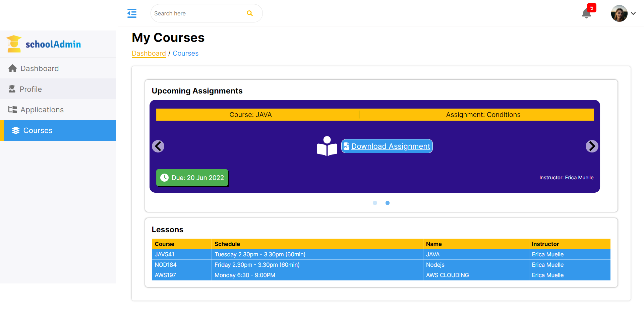
Task: Click the clock icon on the due date badge
Action: [x=164, y=178]
